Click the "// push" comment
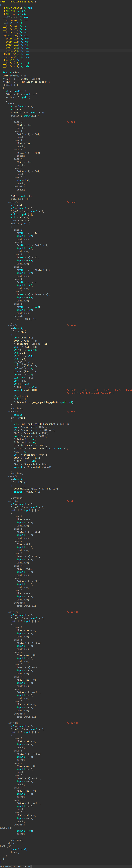The width and height of the screenshot is (132, 868). point(71,202)
